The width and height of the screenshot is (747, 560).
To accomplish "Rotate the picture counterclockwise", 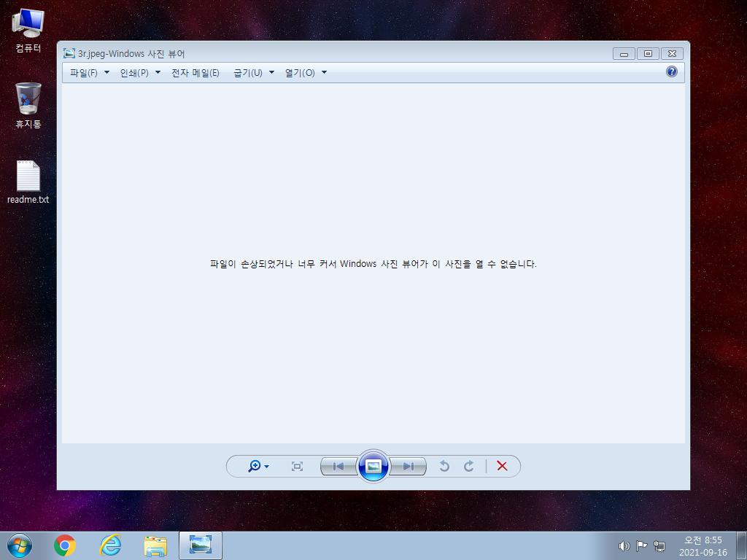I will [444, 466].
